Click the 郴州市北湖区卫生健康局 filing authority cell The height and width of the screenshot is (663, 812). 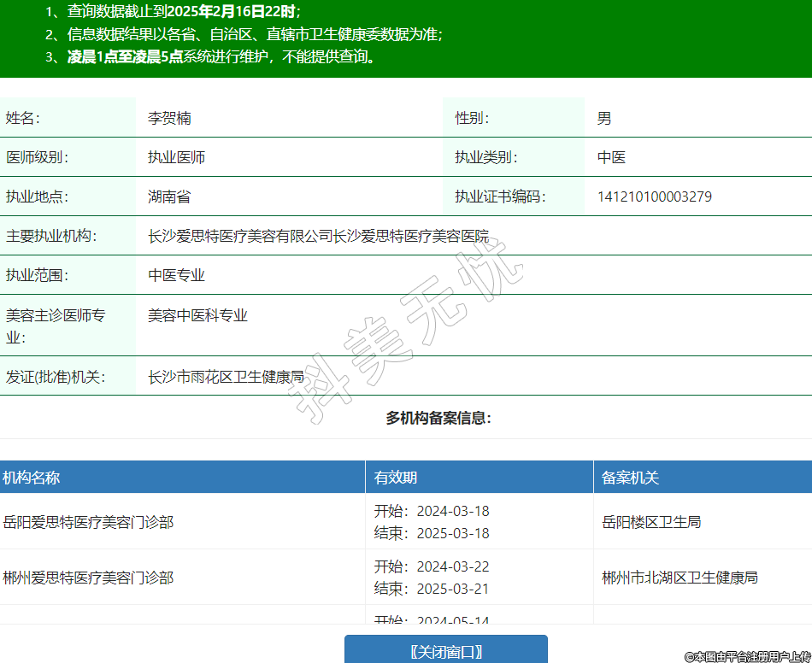[680, 578]
